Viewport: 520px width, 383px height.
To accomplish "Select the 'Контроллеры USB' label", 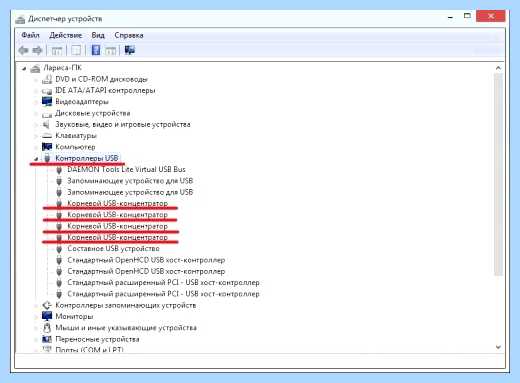I will [87, 158].
